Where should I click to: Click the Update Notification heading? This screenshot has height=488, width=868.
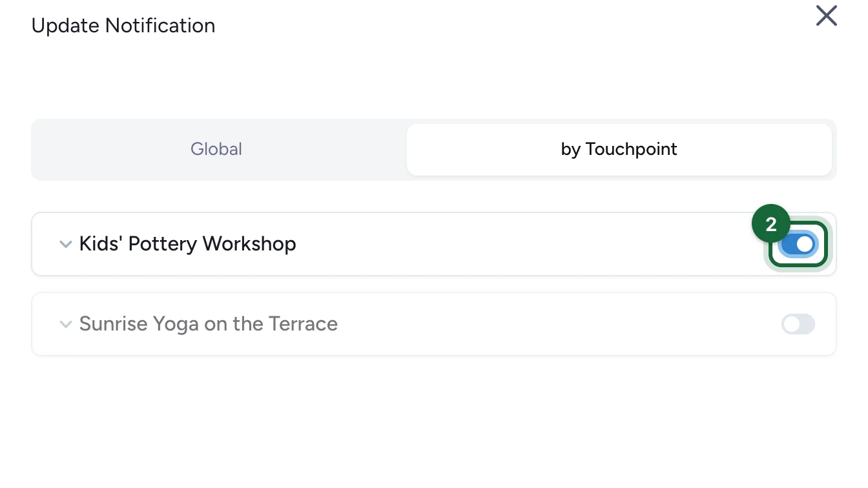(123, 26)
